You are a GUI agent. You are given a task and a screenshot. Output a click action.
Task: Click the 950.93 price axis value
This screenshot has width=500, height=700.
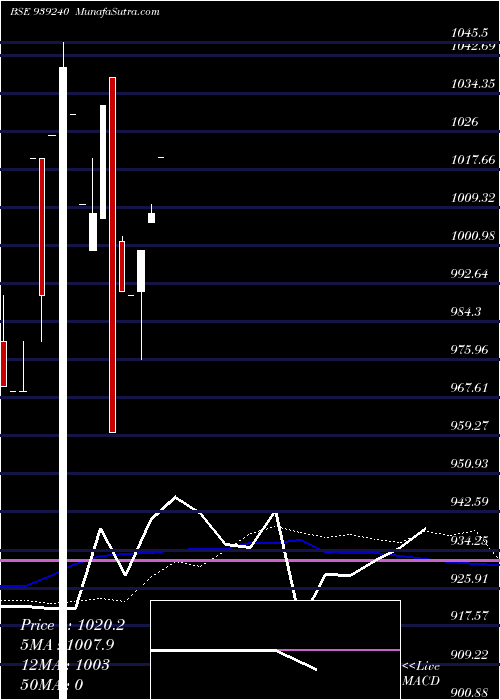[469, 463]
